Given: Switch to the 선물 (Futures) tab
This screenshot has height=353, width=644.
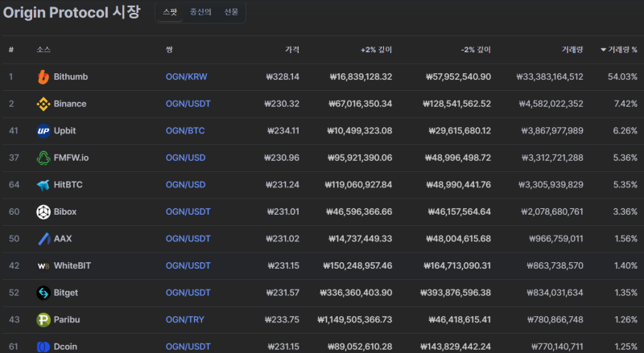Looking at the screenshot, I should [231, 12].
